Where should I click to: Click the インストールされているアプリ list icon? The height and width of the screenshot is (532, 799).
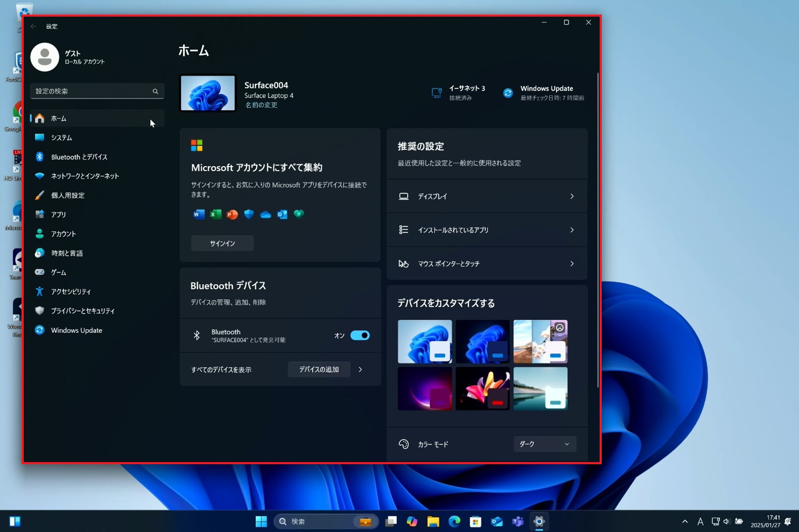coord(404,230)
